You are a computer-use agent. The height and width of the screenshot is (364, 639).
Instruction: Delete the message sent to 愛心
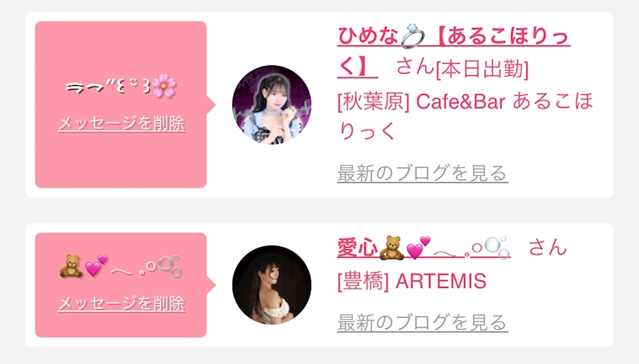click(122, 303)
